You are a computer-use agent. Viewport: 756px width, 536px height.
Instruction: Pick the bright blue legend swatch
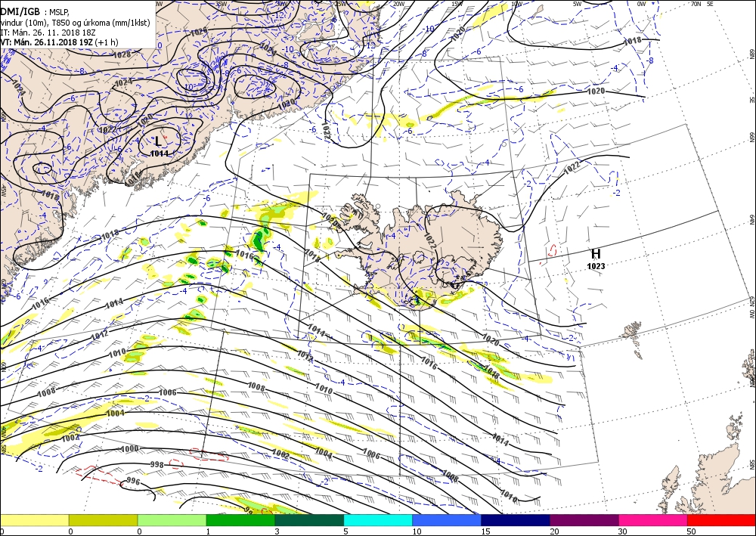pyautogui.click(x=447, y=520)
